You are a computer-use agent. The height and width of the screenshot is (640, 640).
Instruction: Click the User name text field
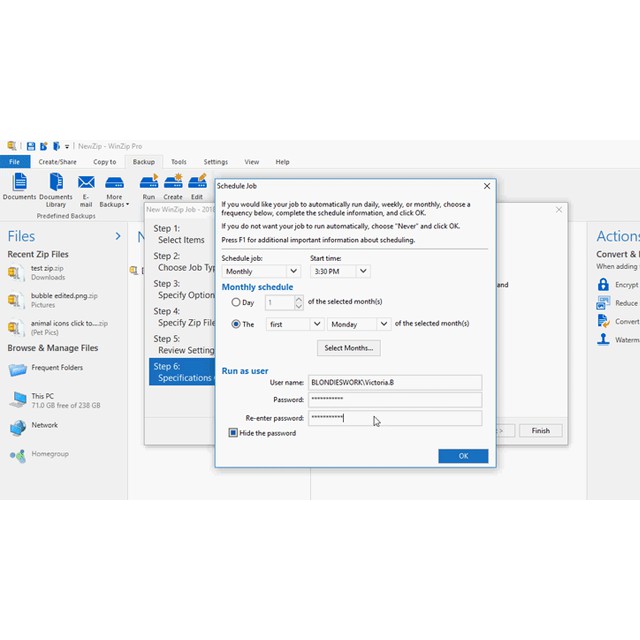tap(394, 382)
